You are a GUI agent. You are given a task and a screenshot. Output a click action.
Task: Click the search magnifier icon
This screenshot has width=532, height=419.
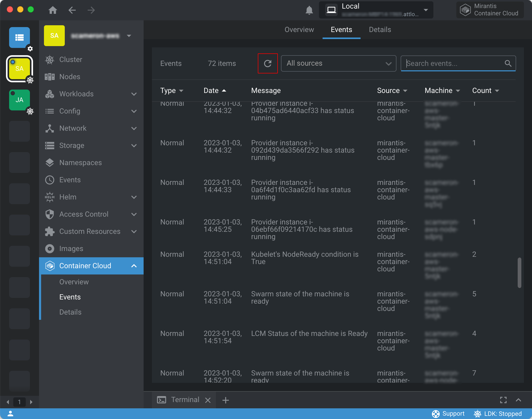(x=508, y=63)
